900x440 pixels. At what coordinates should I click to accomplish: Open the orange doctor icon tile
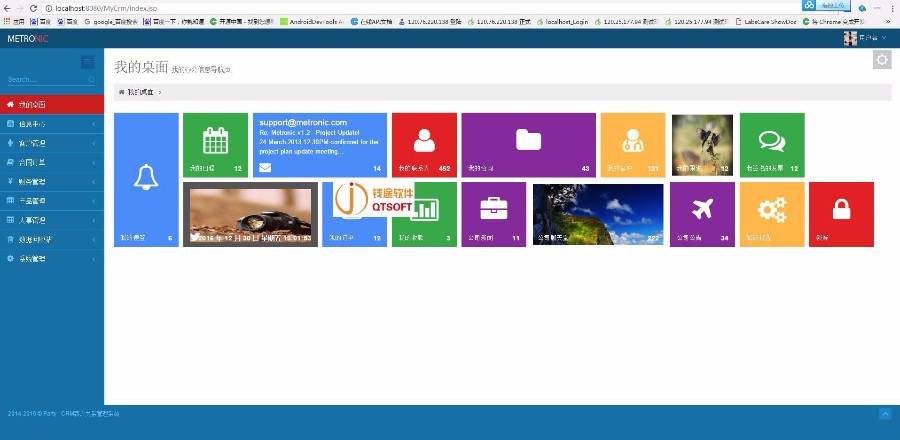[x=633, y=145]
